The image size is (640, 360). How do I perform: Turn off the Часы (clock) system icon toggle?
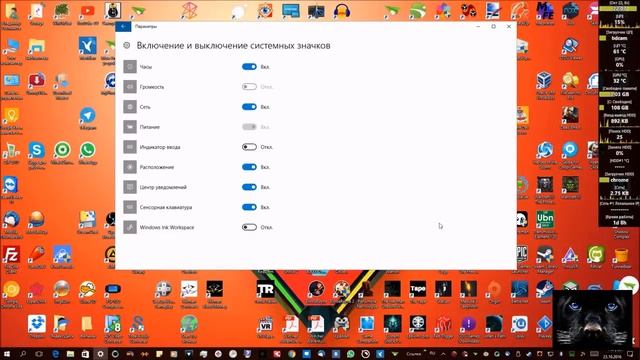pyautogui.click(x=249, y=67)
